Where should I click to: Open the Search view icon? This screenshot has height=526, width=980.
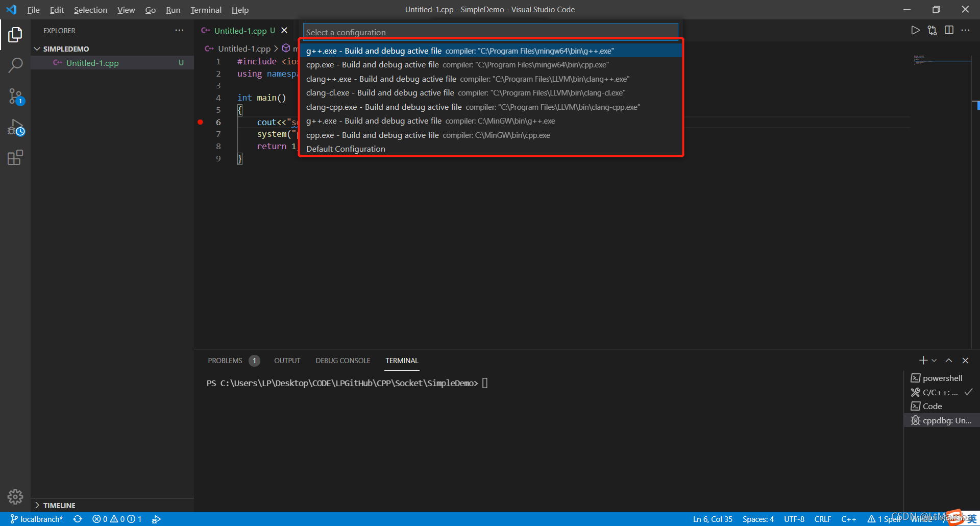(15, 65)
